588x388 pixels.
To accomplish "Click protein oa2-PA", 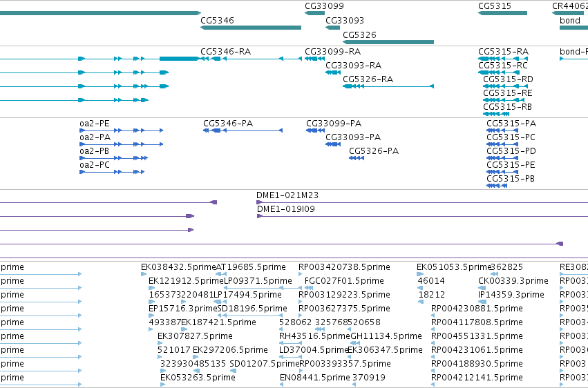I will pos(122,144).
